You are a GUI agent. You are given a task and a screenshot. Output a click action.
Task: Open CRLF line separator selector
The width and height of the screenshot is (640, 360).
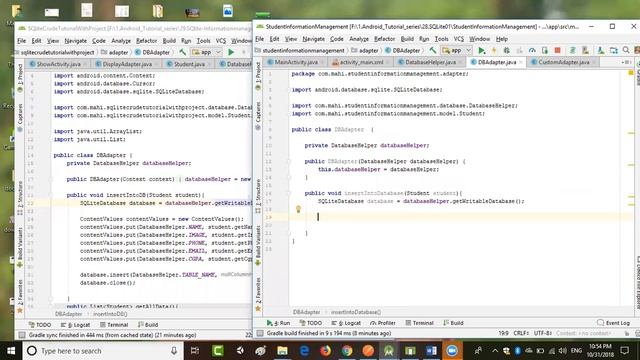click(521, 333)
